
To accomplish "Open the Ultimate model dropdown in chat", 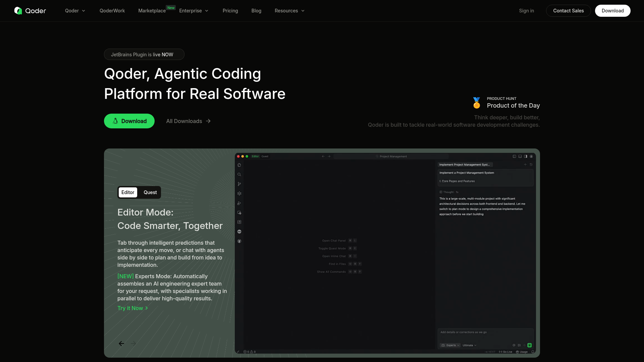I will point(469,345).
